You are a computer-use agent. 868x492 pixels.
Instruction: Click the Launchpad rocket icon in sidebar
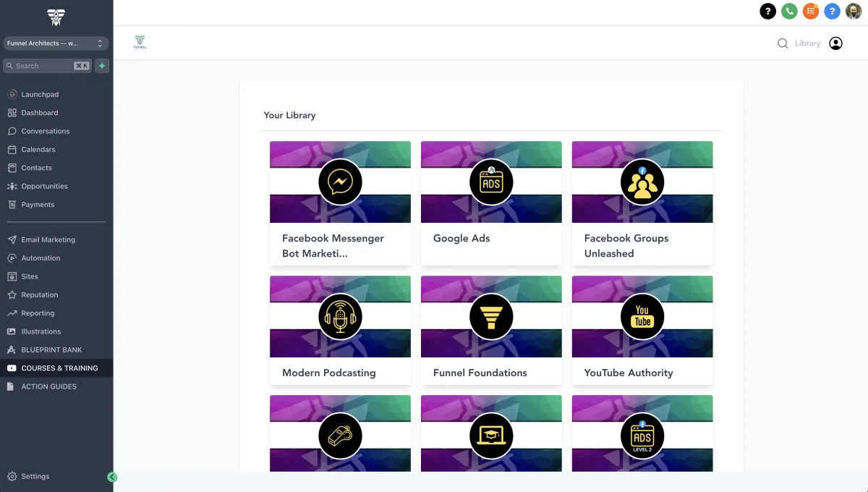(12, 94)
